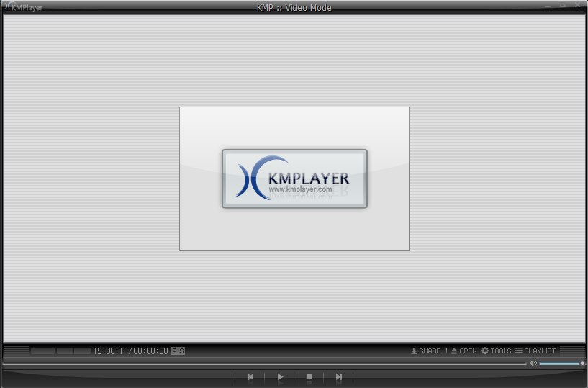The height and width of the screenshot is (388, 588).
Task: Toggle the S shuffle indicator
Action: click(181, 351)
